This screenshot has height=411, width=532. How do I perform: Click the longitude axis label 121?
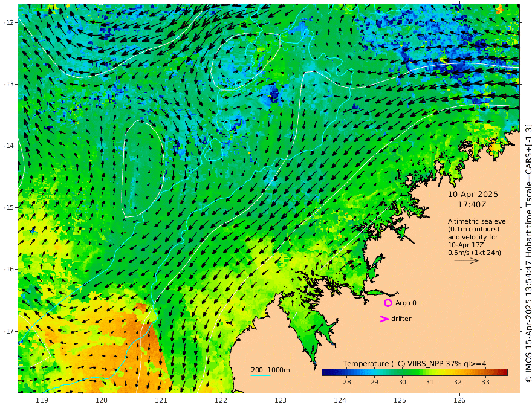click(161, 400)
